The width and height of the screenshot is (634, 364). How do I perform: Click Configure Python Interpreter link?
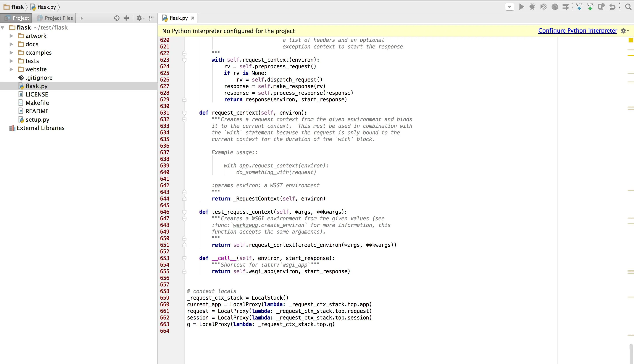578,30
